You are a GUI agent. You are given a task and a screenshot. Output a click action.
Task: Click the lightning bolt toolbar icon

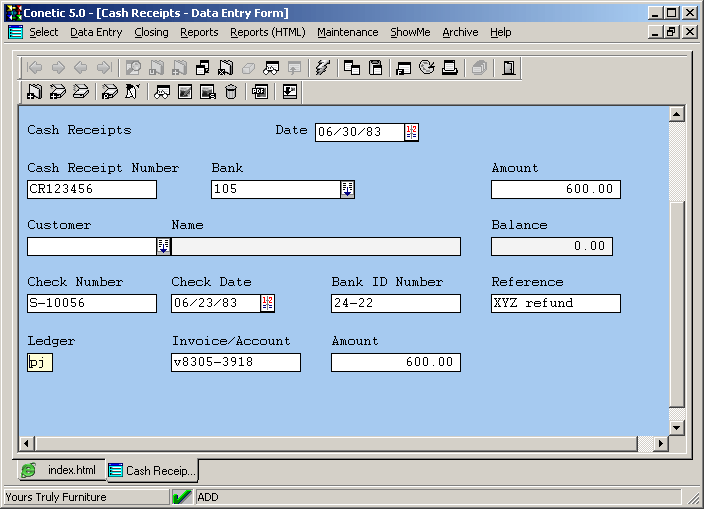pyautogui.click(x=321, y=68)
